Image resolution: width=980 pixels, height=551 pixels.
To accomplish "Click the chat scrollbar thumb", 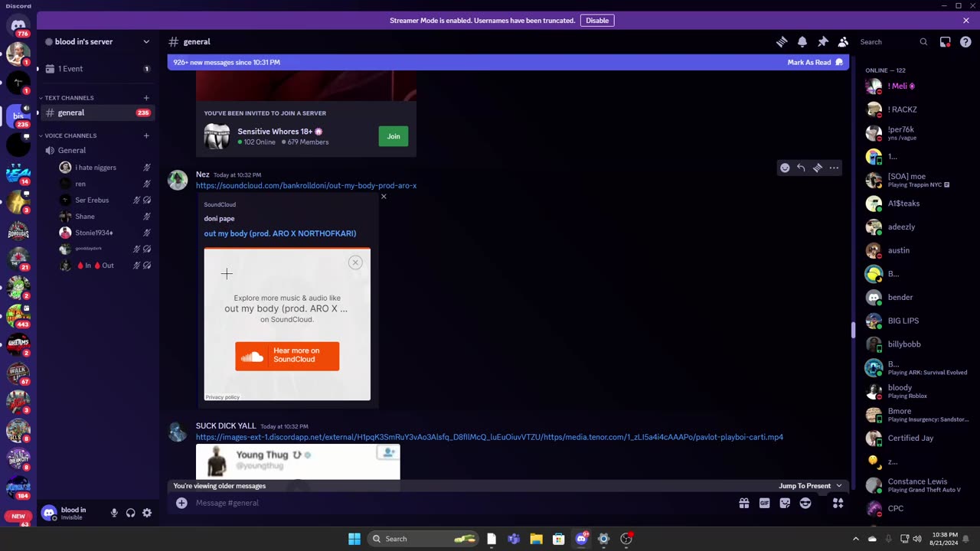I will point(852,330).
